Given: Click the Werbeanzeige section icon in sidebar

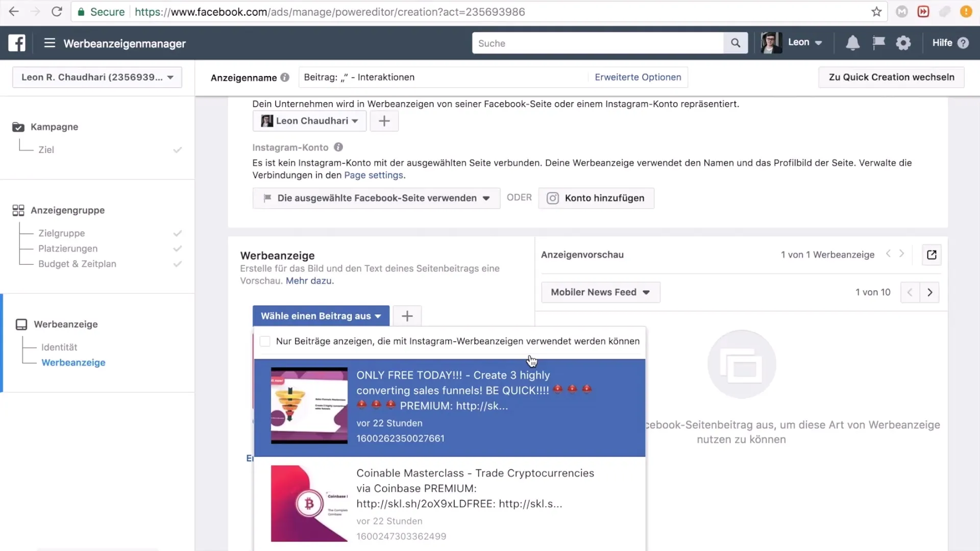Looking at the screenshot, I should tap(21, 324).
